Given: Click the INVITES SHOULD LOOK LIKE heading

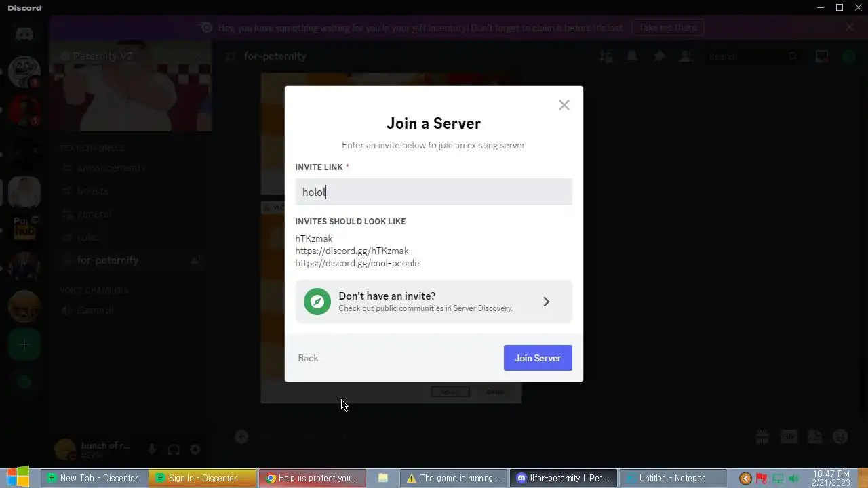Looking at the screenshot, I should [x=351, y=222].
